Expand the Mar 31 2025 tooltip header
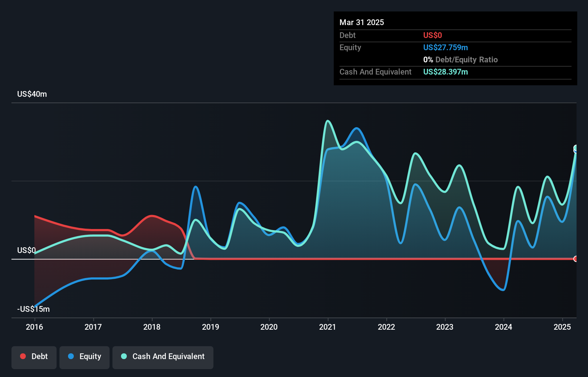The width and height of the screenshot is (588, 377). (362, 22)
